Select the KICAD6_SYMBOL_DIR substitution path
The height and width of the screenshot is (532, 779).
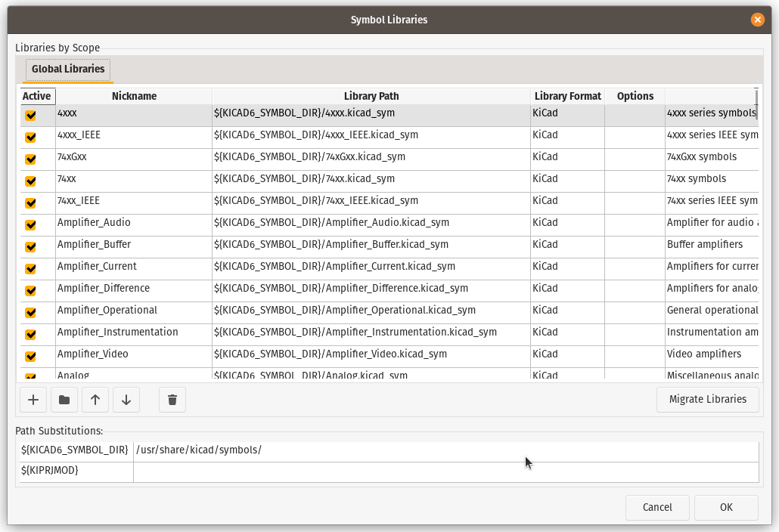coord(446,450)
